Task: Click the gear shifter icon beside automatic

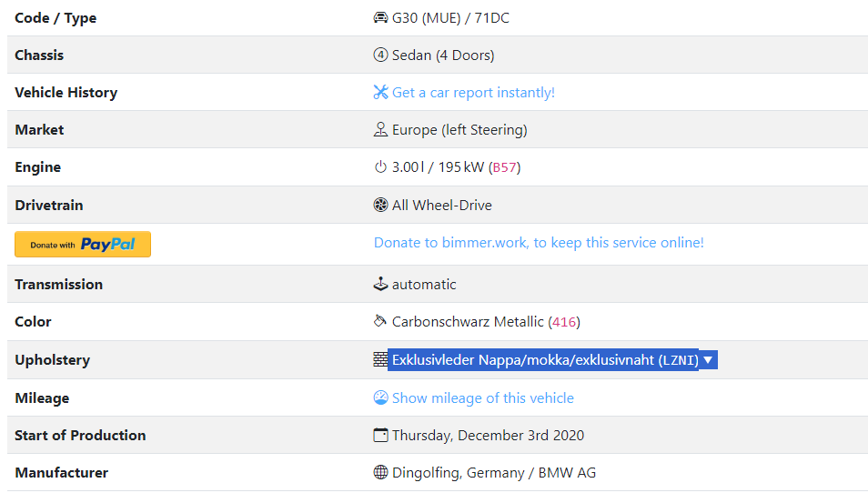Action: pyautogui.click(x=380, y=285)
